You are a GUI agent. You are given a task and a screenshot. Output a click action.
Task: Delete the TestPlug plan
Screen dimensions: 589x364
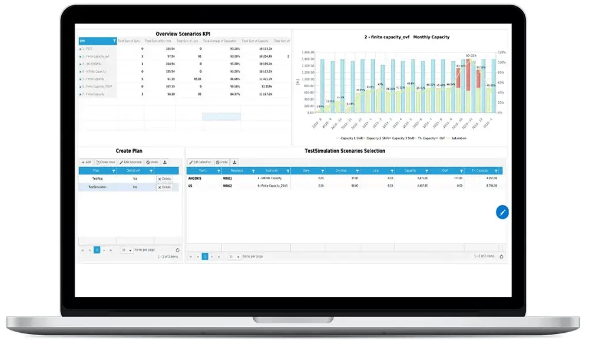[x=164, y=178]
